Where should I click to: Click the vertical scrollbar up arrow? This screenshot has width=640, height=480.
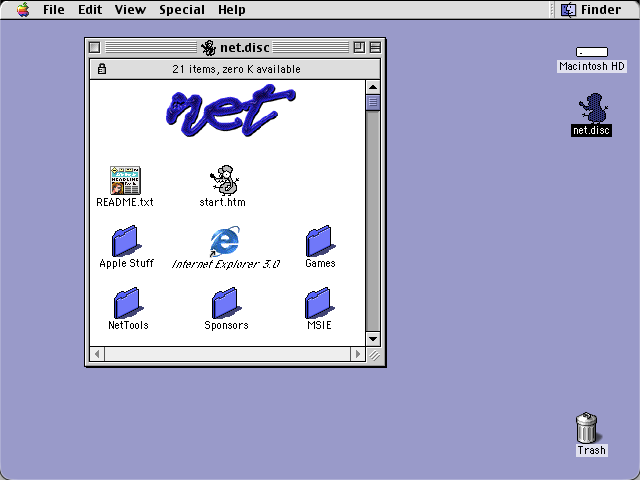pos(373,87)
